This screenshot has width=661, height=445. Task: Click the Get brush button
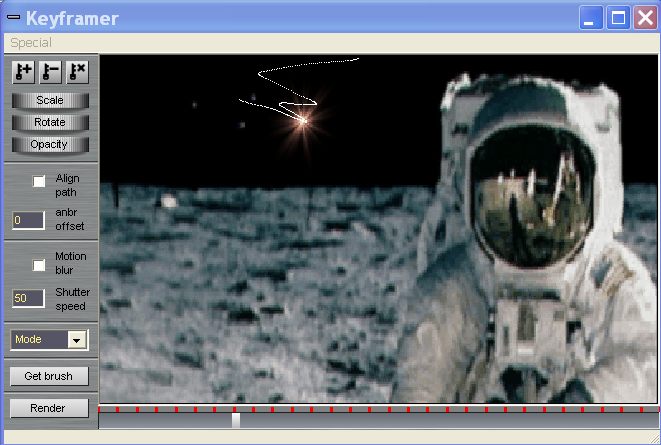(x=49, y=376)
